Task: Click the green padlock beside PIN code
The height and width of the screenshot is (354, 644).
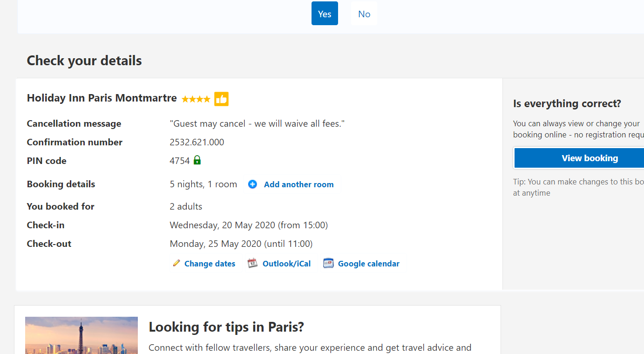Action: (x=197, y=160)
